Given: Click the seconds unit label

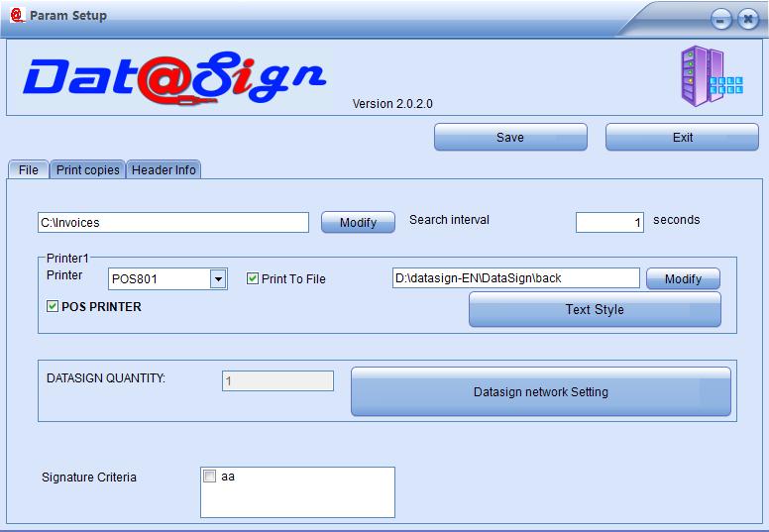Looking at the screenshot, I should click(676, 220).
